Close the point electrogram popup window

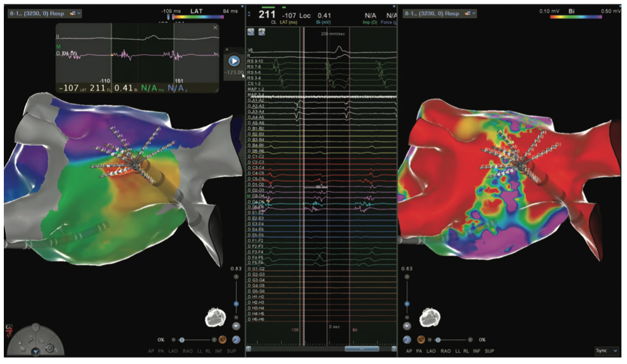[x=215, y=27]
